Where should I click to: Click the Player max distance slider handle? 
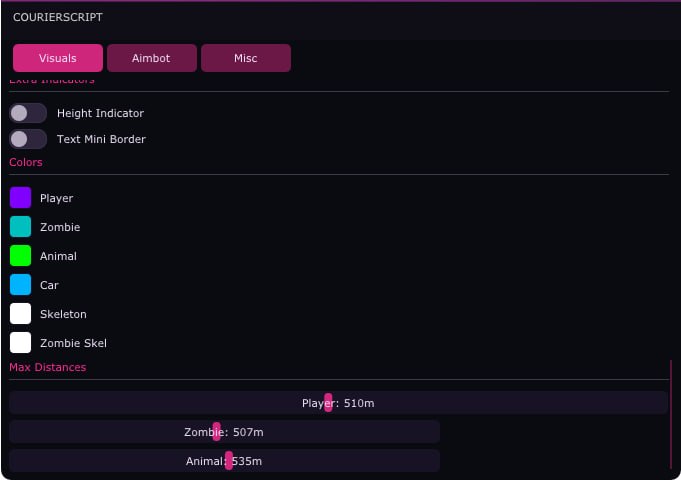328,403
